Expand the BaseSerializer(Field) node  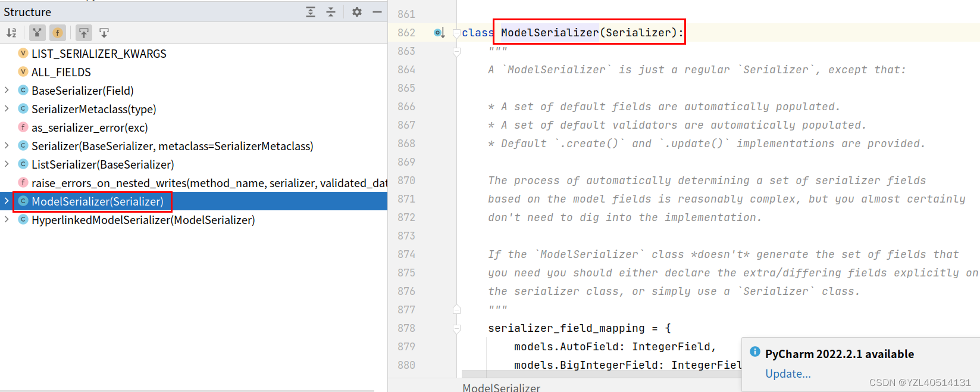point(7,91)
